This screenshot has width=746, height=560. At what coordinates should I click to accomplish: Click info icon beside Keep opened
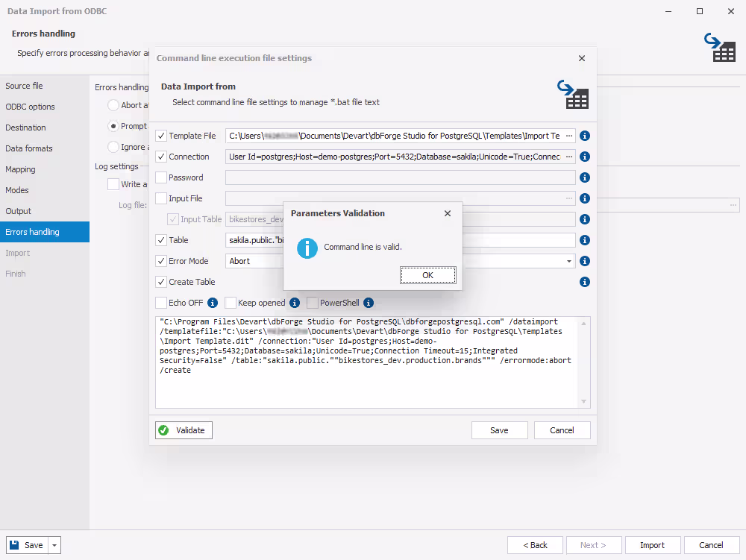[x=295, y=303]
